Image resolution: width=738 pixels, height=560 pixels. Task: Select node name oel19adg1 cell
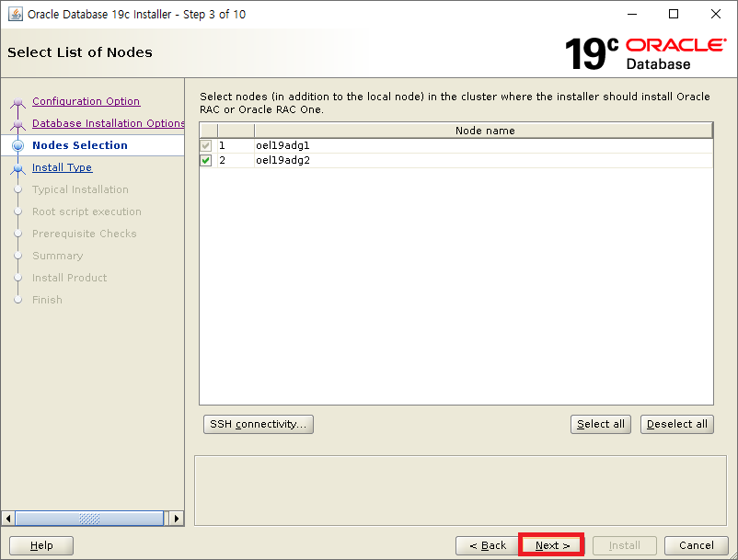pos(483,146)
